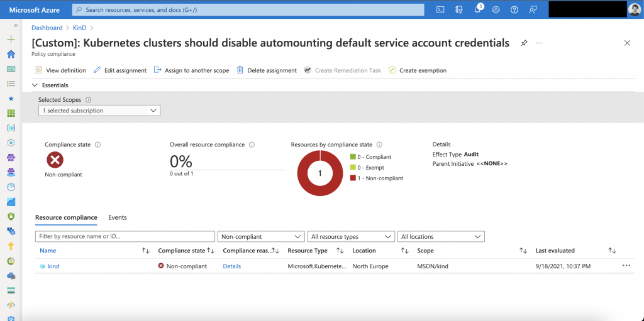Open the Details compliance reason link
Screen dimensions: 644x321
[x=231, y=266]
